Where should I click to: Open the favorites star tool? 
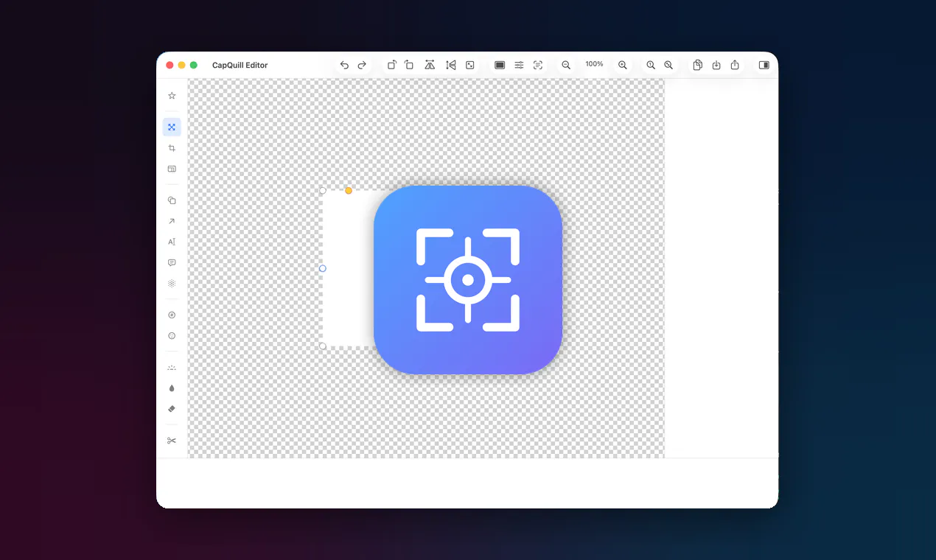(x=172, y=96)
